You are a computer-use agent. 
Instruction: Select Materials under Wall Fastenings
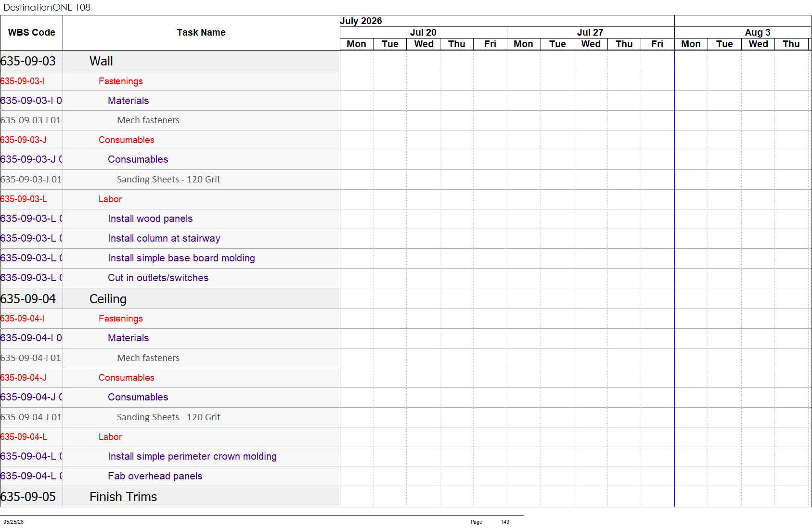(x=128, y=101)
